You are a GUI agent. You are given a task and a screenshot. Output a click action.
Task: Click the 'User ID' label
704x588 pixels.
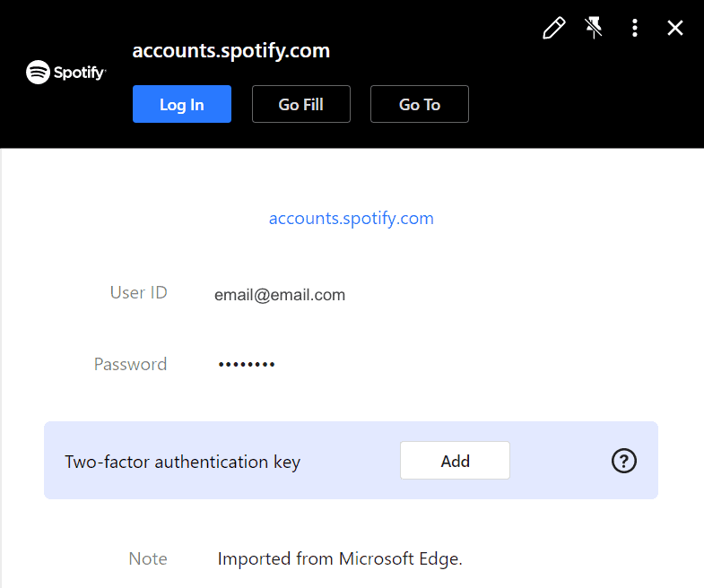139,292
